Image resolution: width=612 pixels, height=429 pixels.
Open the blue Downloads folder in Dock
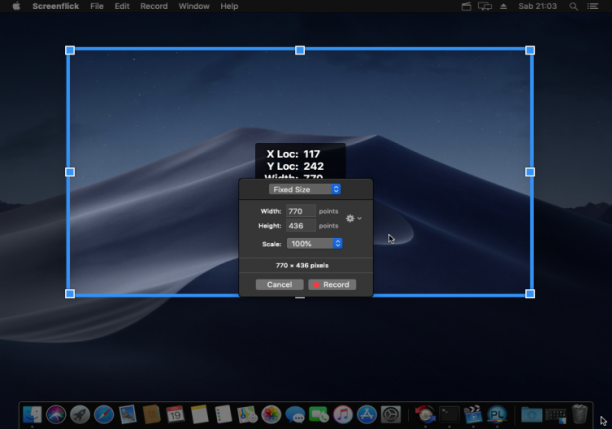(532, 414)
